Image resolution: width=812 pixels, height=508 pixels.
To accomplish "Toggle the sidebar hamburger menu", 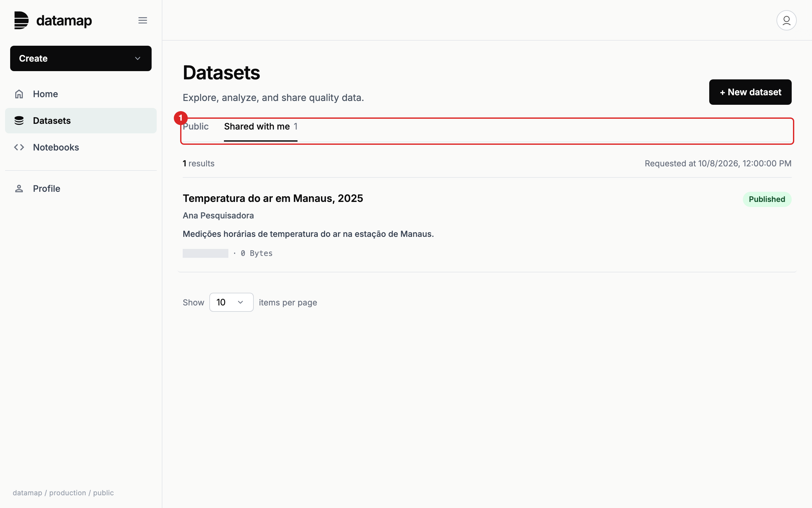I will coord(143,20).
